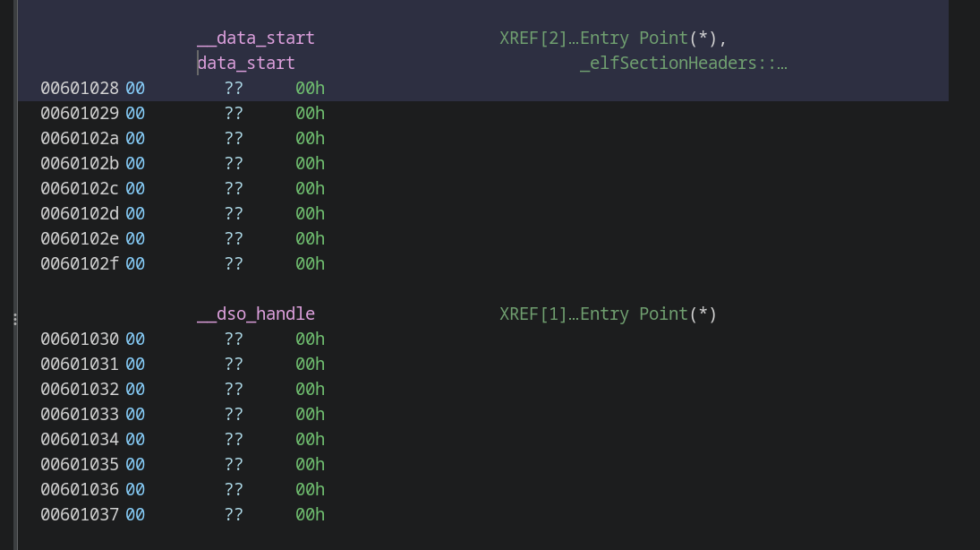Click the byte value at address 00601036
The height and width of the screenshot is (550, 980).
[135, 489]
